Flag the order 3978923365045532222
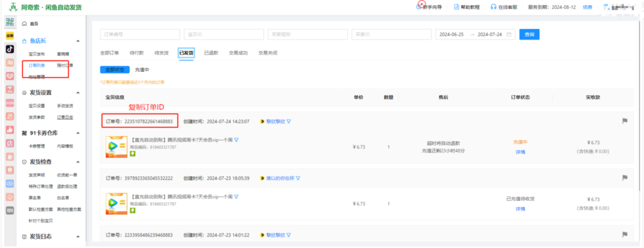 click(625, 178)
